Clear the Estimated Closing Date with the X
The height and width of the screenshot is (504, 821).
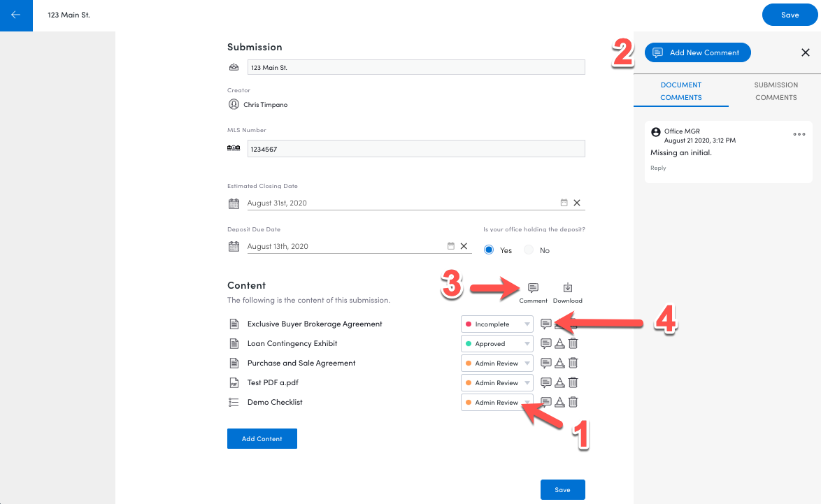point(577,203)
